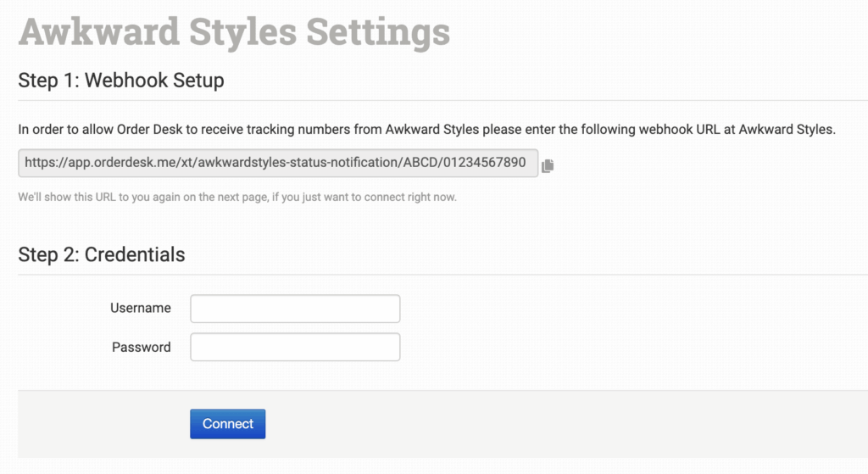Click the 'ABCD/01234567890' part of the URL
Image resolution: width=868 pixels, height=474 pixels.
pyautogui.click(x=477, y=163)
